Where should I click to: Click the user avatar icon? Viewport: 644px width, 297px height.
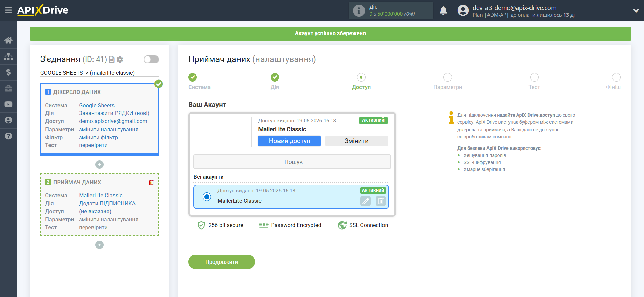[463, 10]
